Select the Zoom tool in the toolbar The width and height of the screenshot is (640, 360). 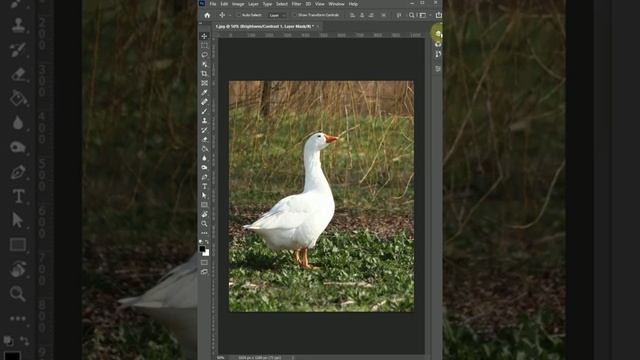click(x=204, y=224)
